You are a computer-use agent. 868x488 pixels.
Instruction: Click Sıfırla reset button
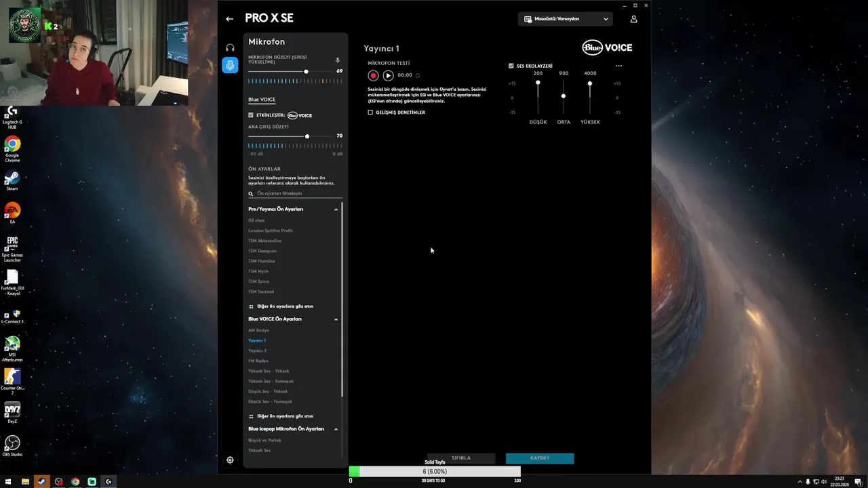461,458
